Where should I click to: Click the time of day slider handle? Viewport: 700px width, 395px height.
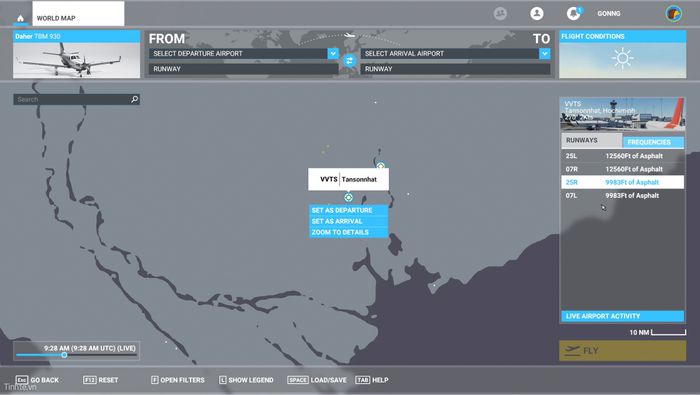point(64,355)
